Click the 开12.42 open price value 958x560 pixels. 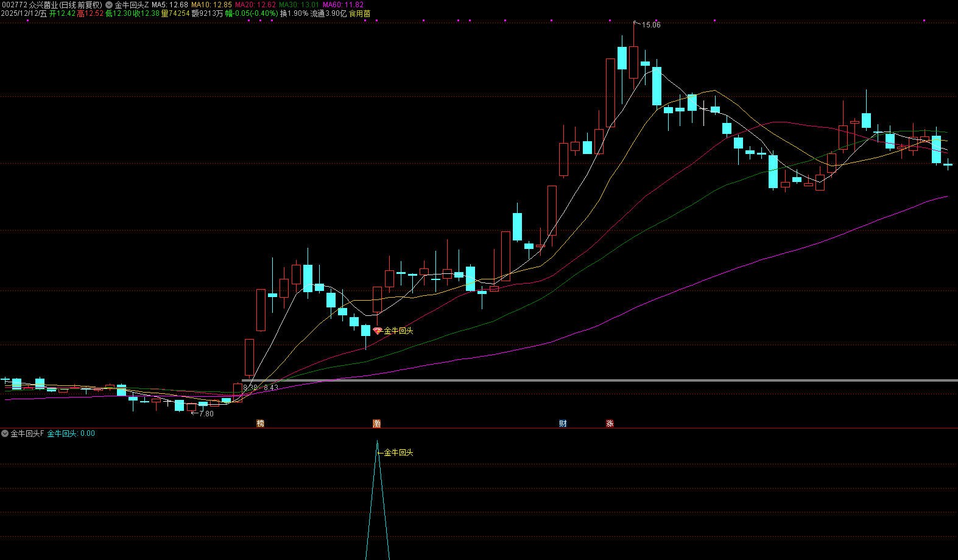pyautogui.click(x=62, y=13)
